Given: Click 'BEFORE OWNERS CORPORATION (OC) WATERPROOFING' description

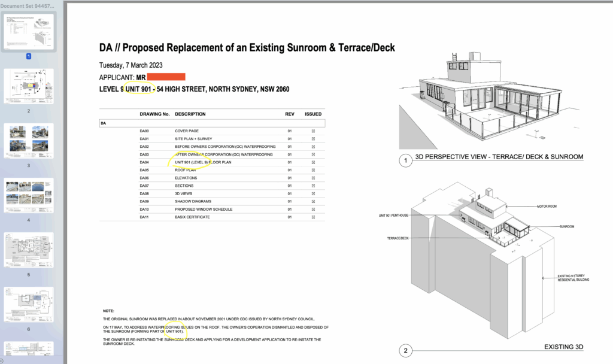Looking at the screenshot, I should click(x=225, y=147).
